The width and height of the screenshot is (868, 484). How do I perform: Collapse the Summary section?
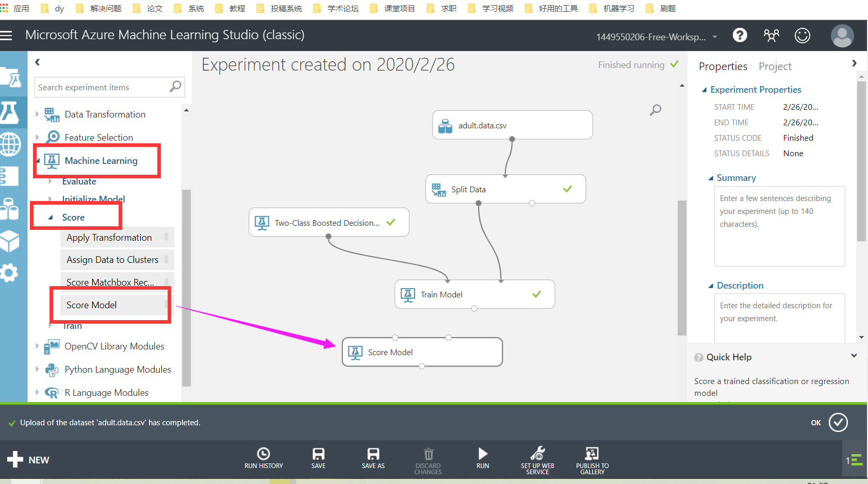coord(710,178)
